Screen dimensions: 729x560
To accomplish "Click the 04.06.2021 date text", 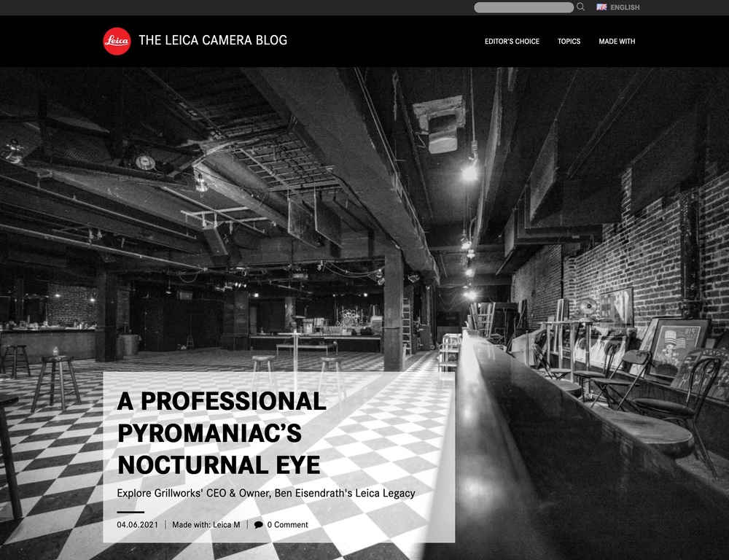I will pos(137,525).
